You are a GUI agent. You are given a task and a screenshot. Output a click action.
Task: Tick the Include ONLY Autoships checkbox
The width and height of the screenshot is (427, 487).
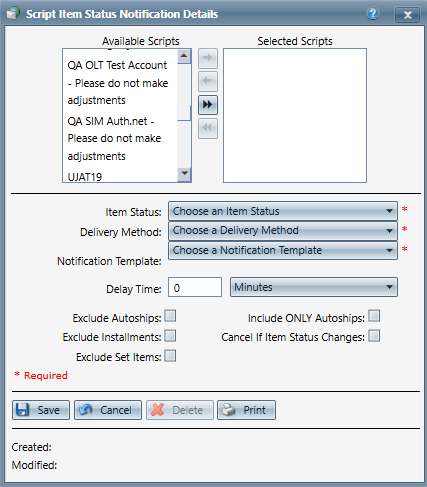tap(374, 316)
